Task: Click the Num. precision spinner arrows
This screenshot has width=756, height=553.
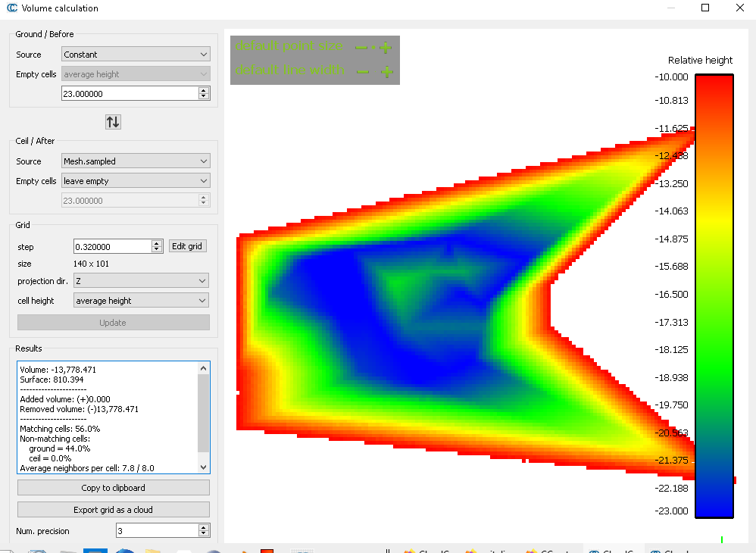Action: point(203,531)
